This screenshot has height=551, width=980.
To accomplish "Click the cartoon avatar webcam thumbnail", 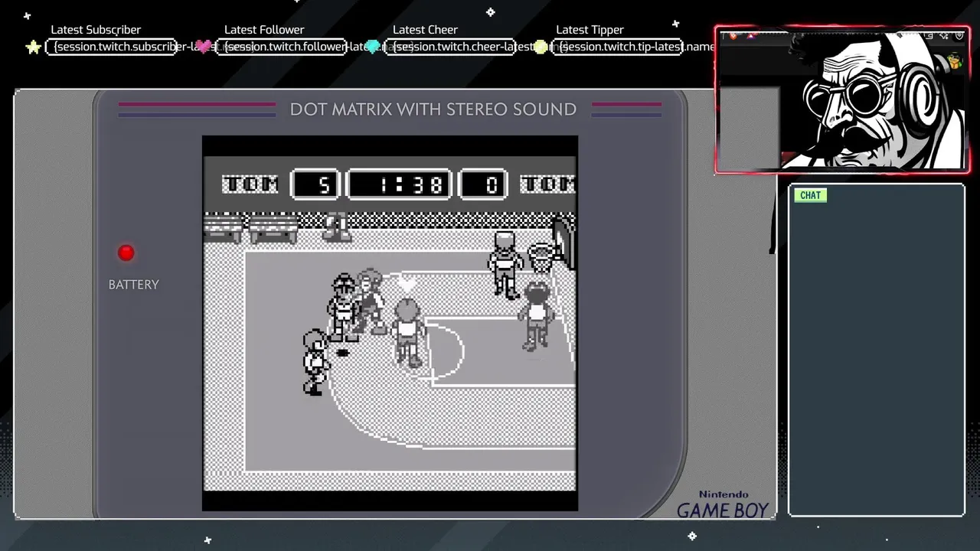I will pos(842,99).
